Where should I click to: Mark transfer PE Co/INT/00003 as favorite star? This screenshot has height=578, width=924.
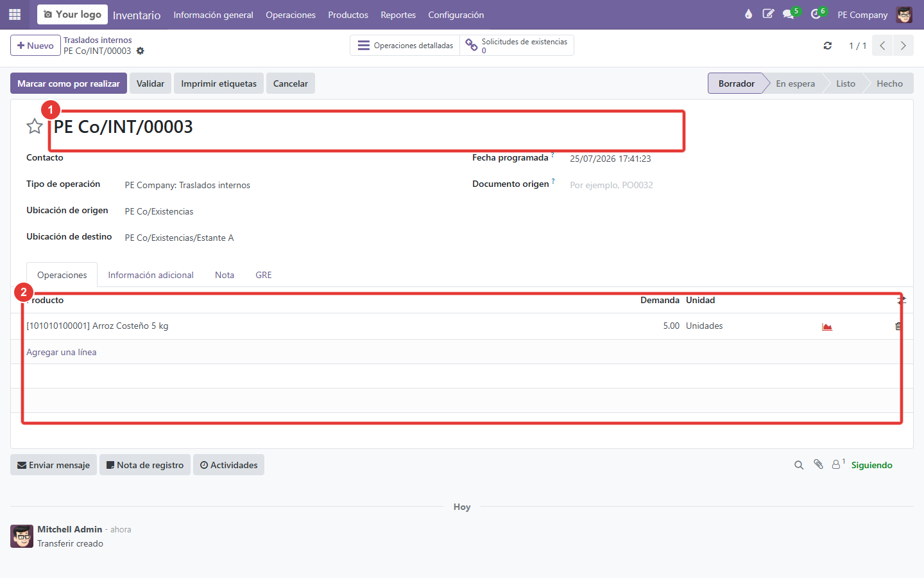[x=35, y=127]
